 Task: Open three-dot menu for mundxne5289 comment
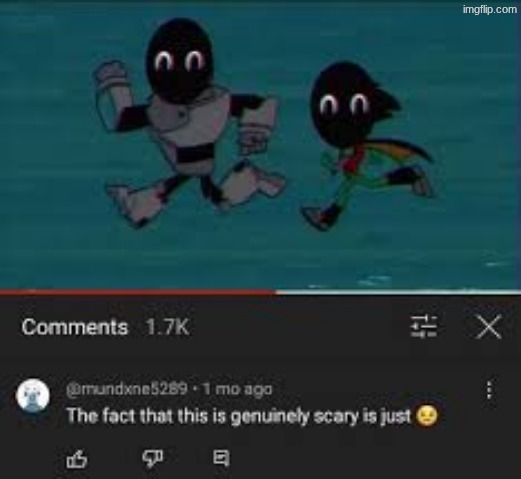[489, 390]
